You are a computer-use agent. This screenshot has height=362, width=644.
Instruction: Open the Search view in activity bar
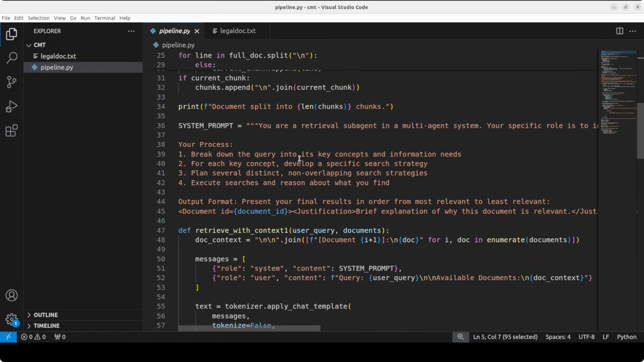[12, 58]
